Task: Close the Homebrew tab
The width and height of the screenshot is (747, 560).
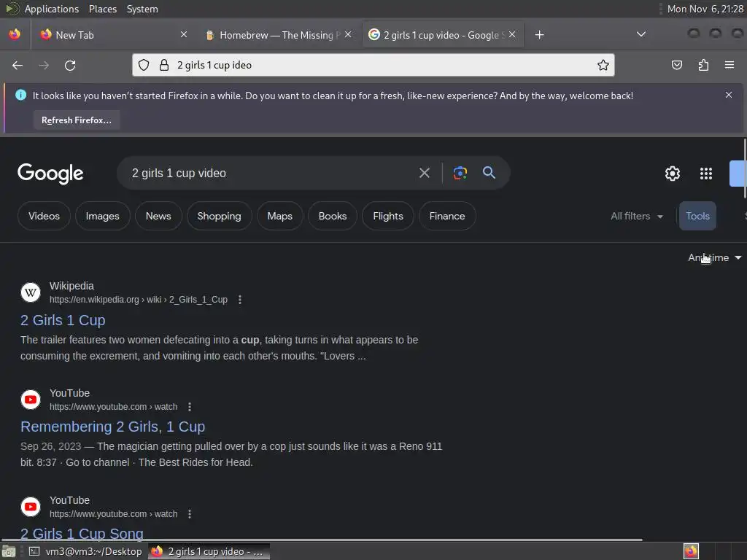Action: tap(348, 34)
